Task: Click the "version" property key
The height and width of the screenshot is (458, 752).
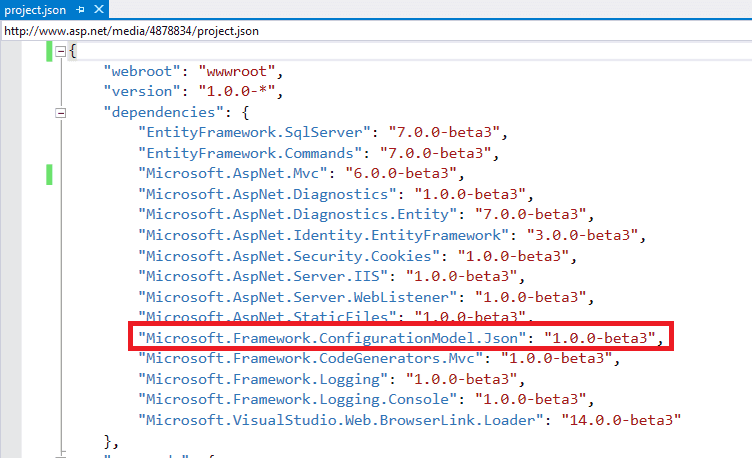Action: click(141, 92)
